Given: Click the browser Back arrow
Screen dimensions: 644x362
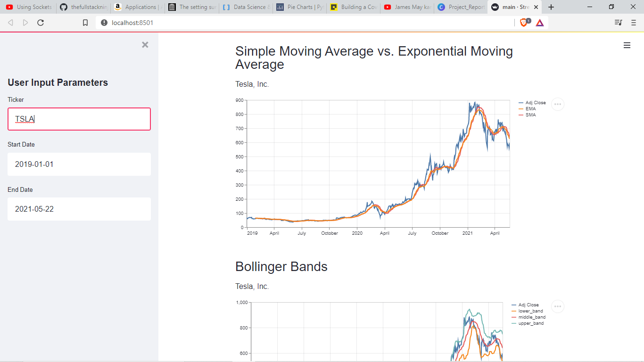Looking at the screenshot, I should pyautogui.click(x=11, y=23).
